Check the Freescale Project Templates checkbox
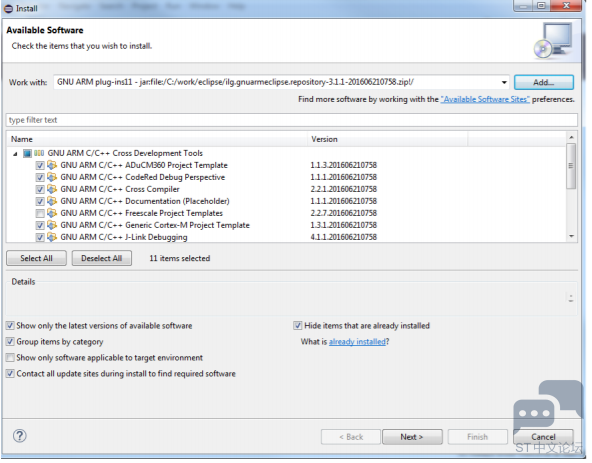The width and height of the screenshot is (592, 463). 40,213
